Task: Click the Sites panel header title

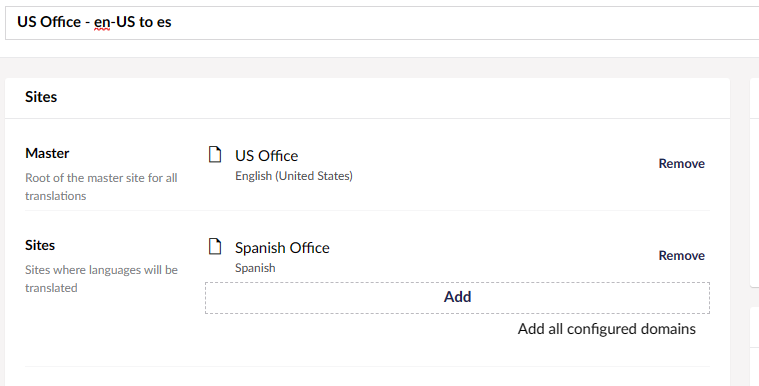Action: (41, 97)
